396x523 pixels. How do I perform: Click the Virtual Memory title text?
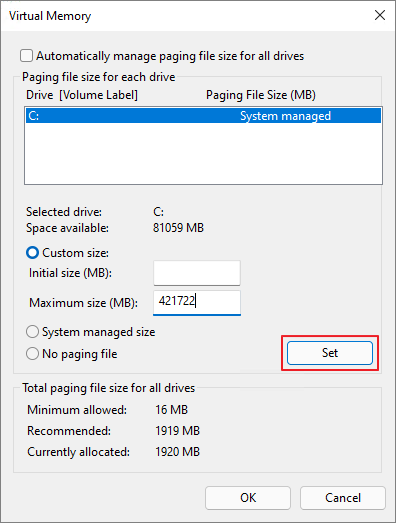click(50, 16)
